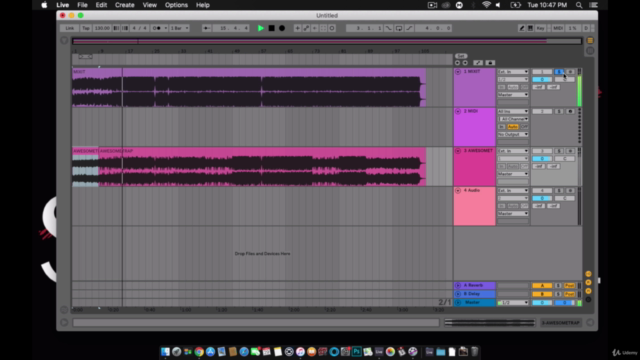Toggle track 3 AWESOMET activator button
The width and height of the screenshot is (640, 360).
point(542,151)
